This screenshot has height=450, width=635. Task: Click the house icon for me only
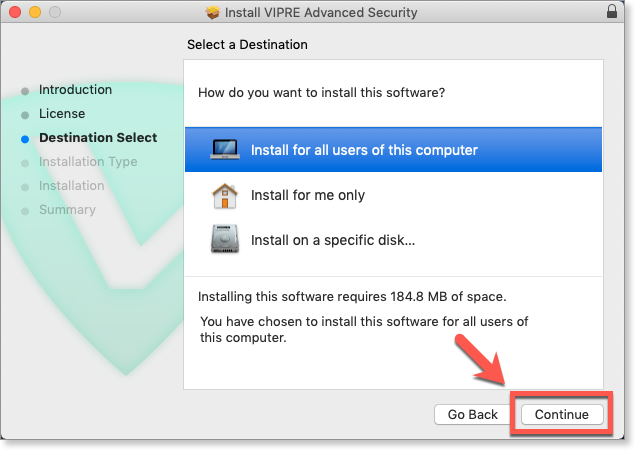[x=224, y=195]
